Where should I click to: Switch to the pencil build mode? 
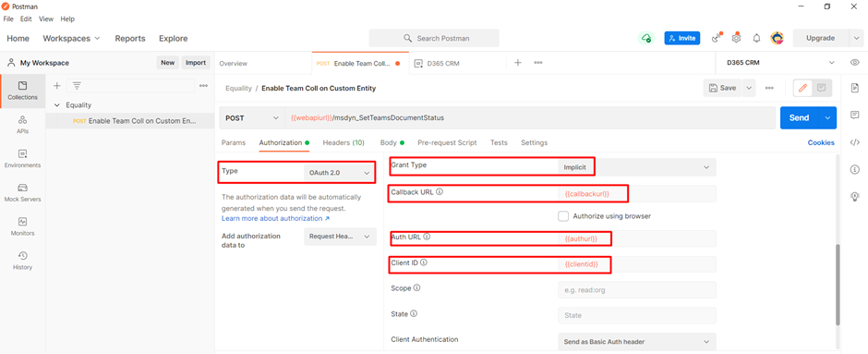click(x=802, y=88)
